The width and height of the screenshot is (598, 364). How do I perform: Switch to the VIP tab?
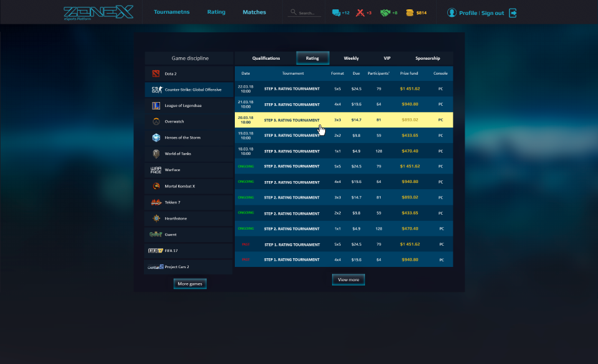[x=387, y=58]
